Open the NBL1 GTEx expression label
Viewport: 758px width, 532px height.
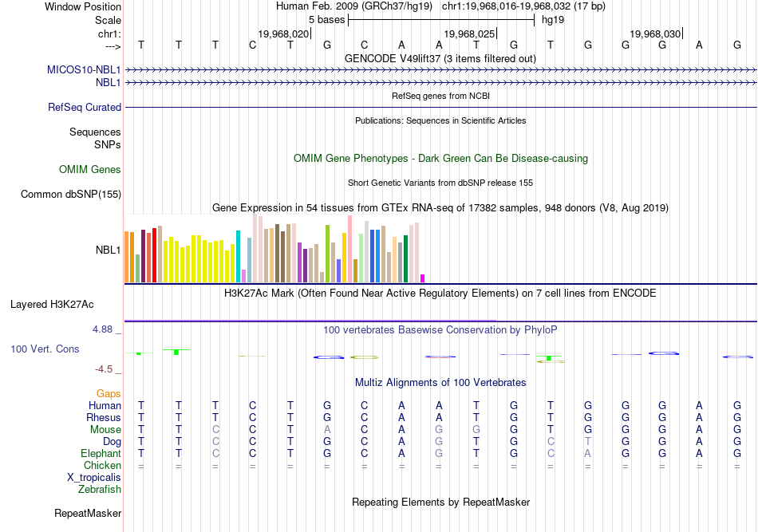(109, 250)
